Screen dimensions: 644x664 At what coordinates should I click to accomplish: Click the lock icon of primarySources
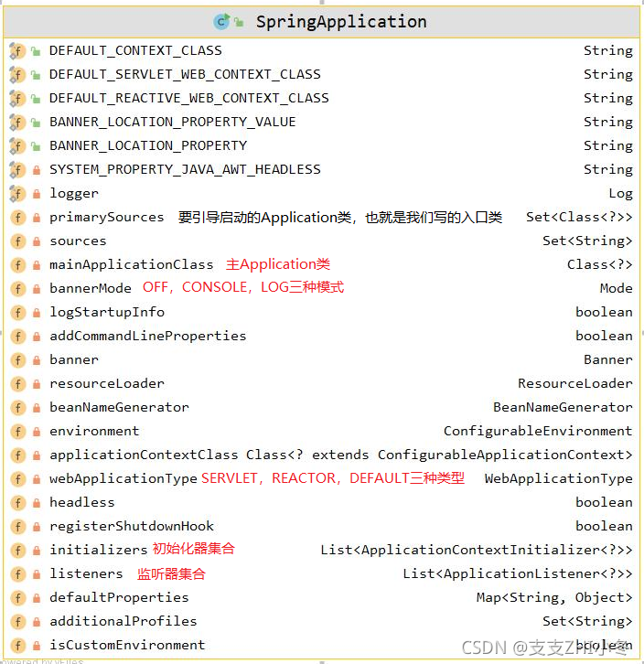tap(37, 218)
